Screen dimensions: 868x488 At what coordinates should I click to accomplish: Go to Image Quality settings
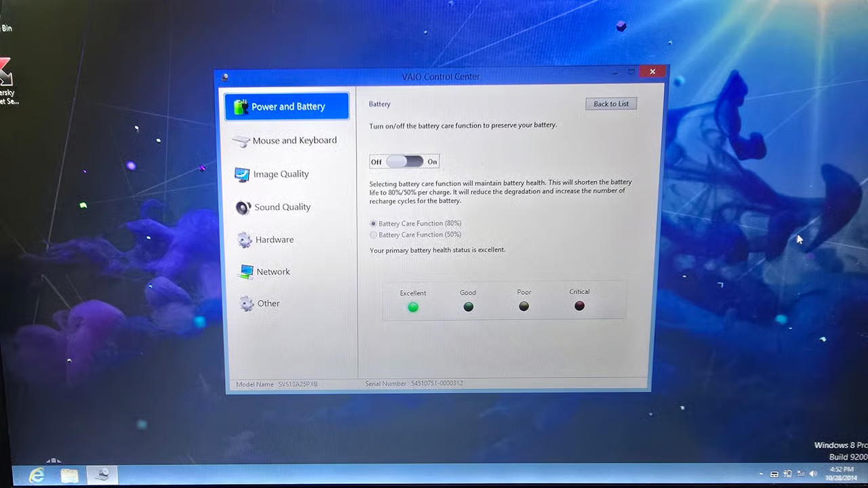(x=272, y=174)
